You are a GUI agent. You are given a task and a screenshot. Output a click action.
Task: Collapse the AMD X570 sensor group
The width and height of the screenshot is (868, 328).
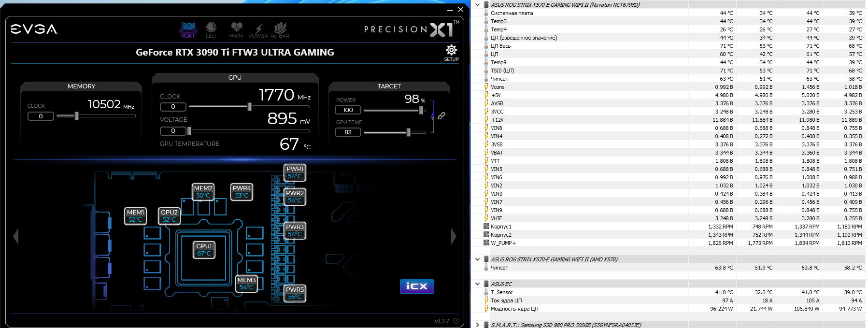[478, 259]
